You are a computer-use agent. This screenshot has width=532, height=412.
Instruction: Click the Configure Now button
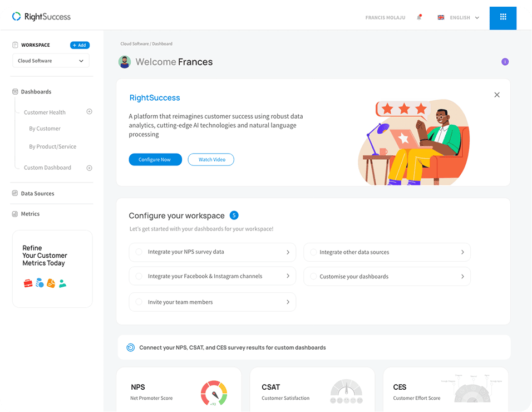pyautogui.click(x=155, y=160)
